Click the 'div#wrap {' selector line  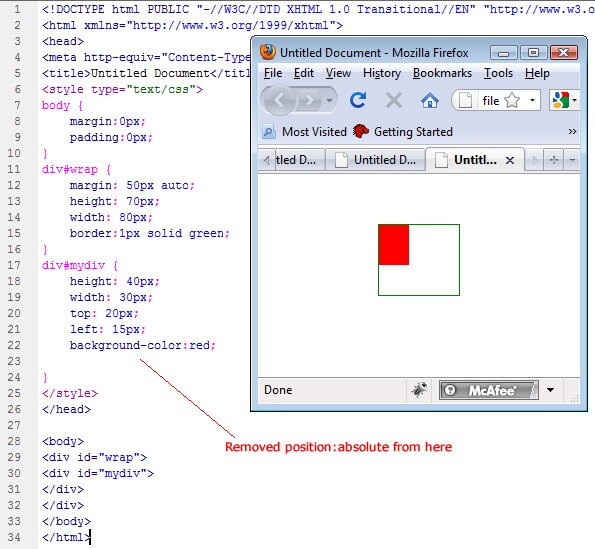coord(76,169)
